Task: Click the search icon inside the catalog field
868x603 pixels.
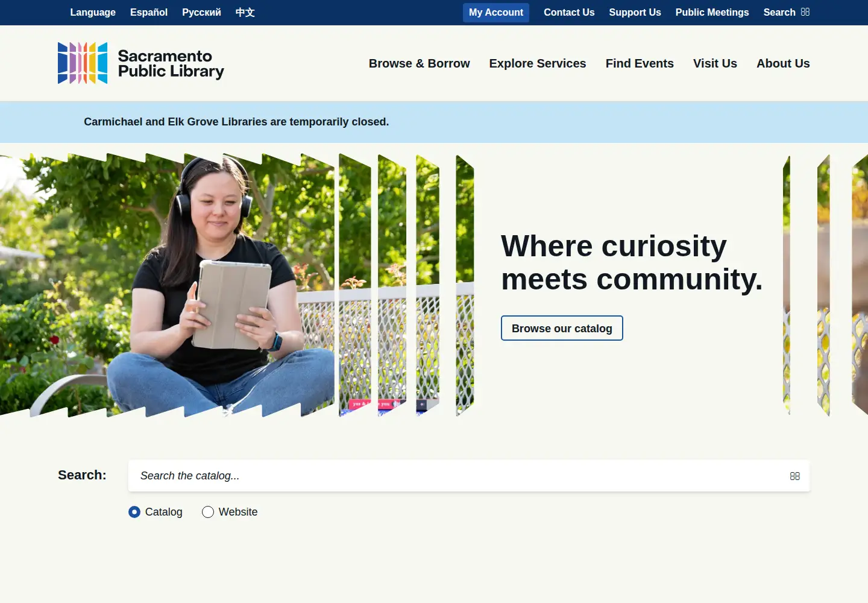Action: tap(795, 476)
